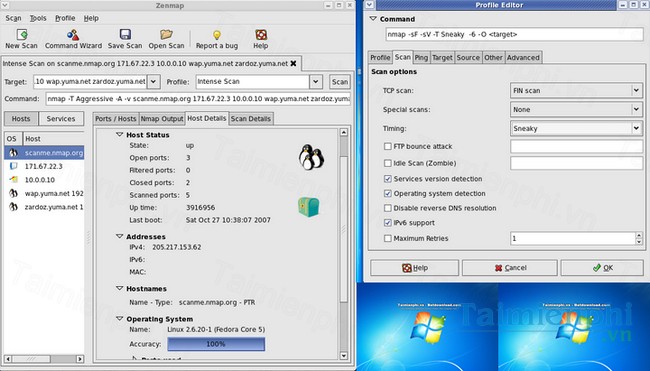Click the Host Details vertical scrollbar
650x371 pixels.
click(344, 243)
